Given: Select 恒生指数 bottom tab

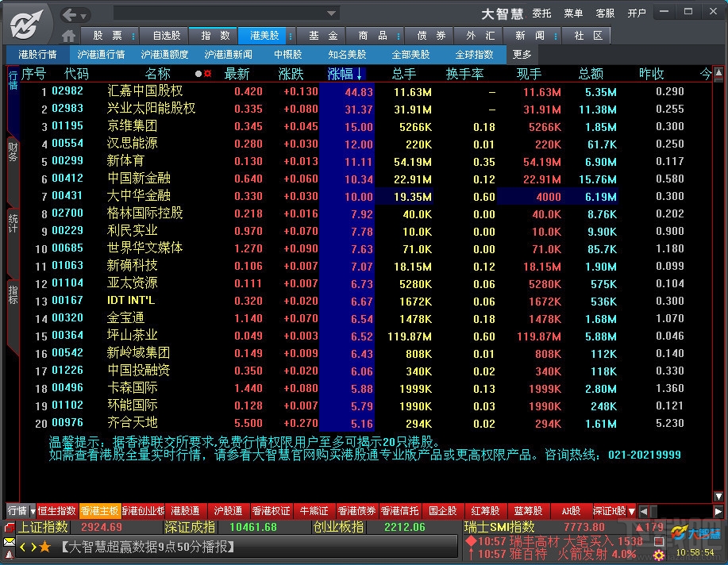Looking at the screenshot, I should (56, 511).
